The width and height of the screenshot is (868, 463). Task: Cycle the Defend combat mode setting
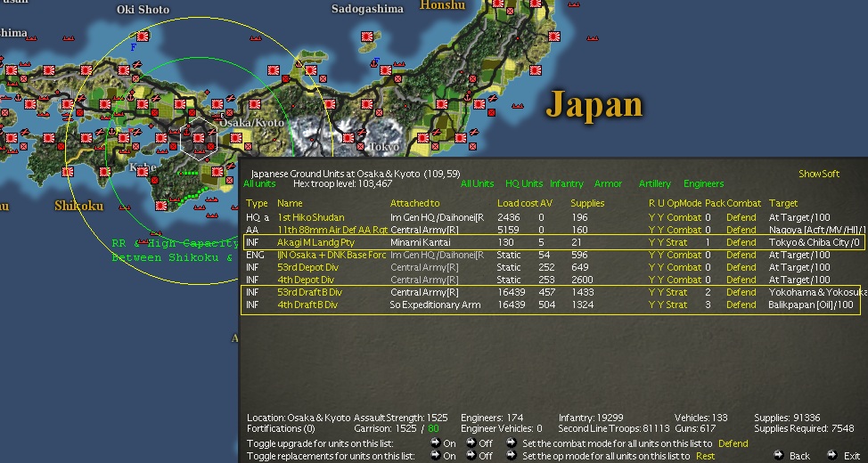coord(733,443)
